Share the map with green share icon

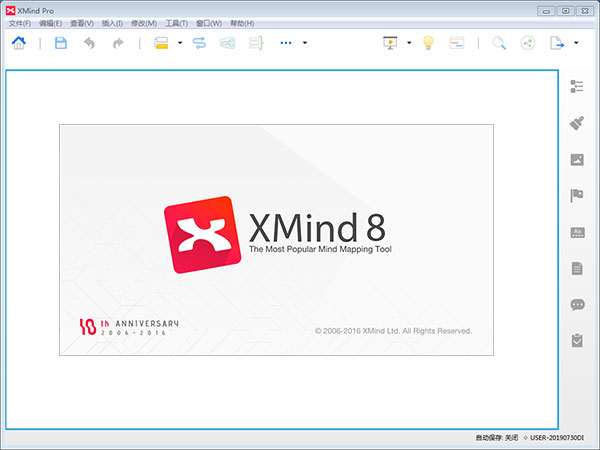click(x=528, y=43)
